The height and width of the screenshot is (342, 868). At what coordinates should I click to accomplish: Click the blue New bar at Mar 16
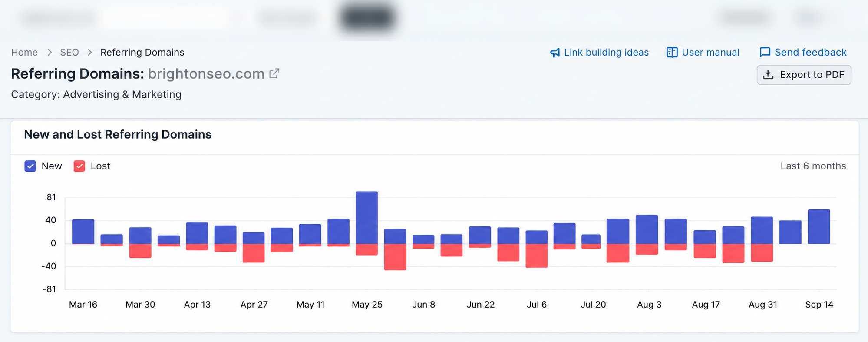click(83, 232)
